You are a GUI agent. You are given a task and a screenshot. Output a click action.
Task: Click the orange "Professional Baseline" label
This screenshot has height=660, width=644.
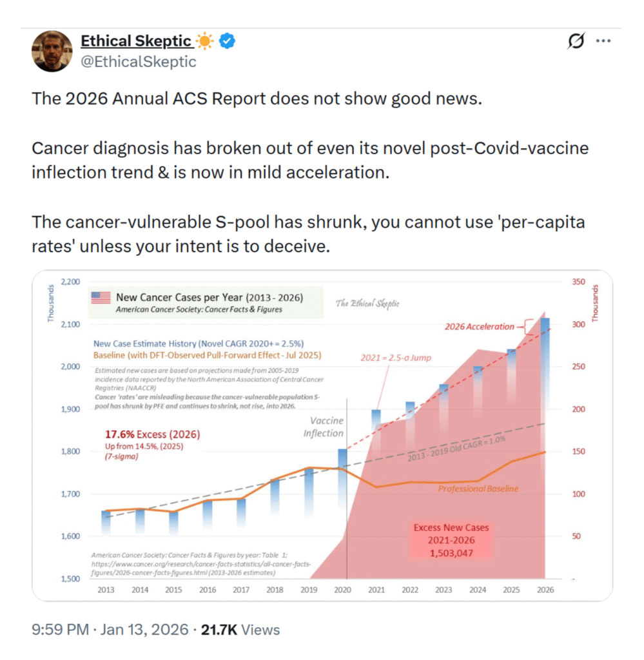[478, 489]
